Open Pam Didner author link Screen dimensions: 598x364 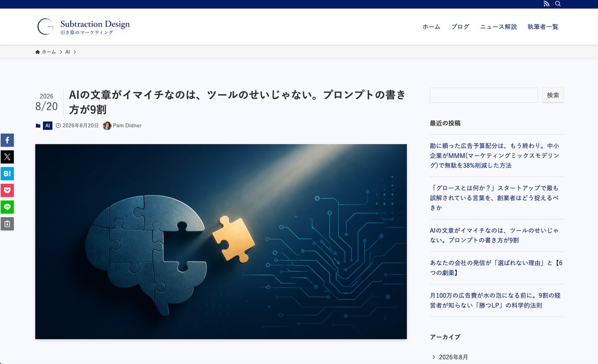click(127, 125)
